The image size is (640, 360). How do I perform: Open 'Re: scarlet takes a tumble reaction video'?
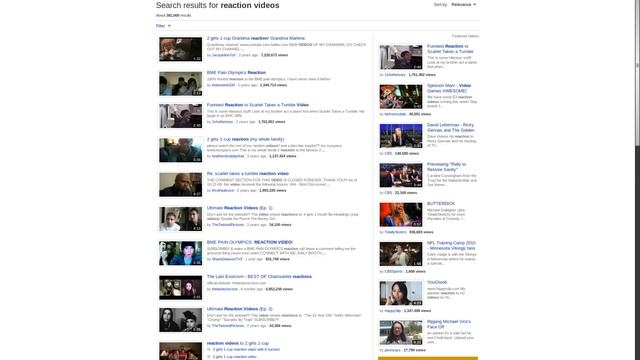(248, 173)
